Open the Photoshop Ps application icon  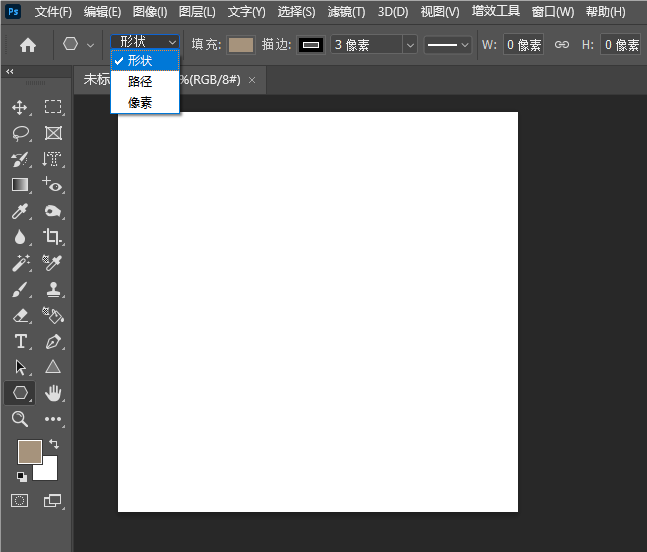(x=13, y=11)
